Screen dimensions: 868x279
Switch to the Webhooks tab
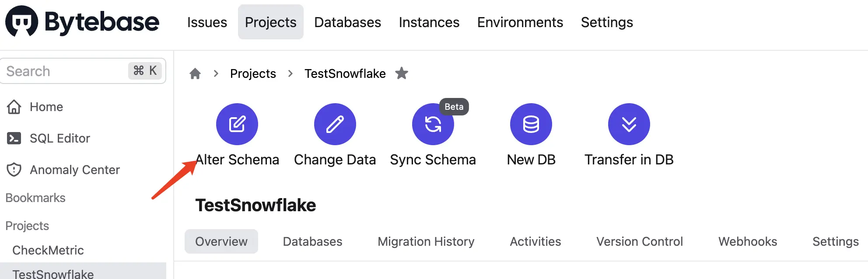[748, 241]
